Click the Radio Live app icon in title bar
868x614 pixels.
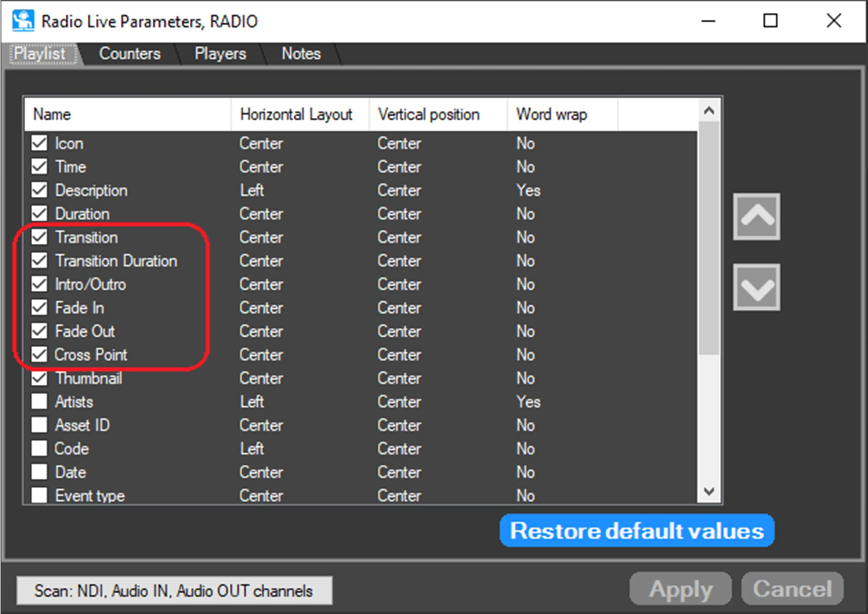(x=23, y=21)
